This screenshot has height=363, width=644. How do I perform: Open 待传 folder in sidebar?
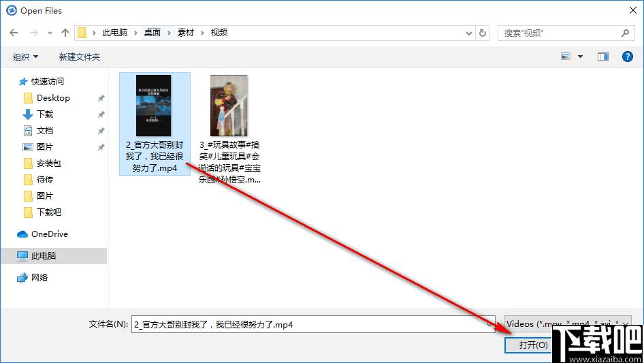click(x=45, y=179)
